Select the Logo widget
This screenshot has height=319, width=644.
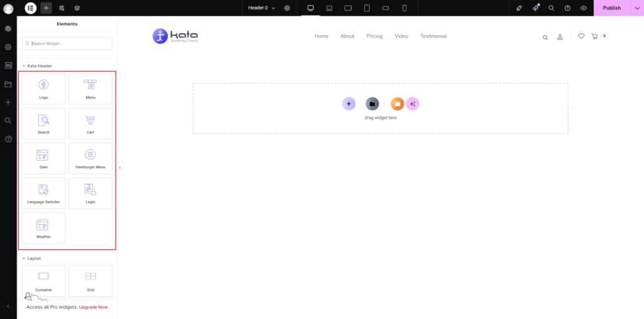click(x=43, y=89)
